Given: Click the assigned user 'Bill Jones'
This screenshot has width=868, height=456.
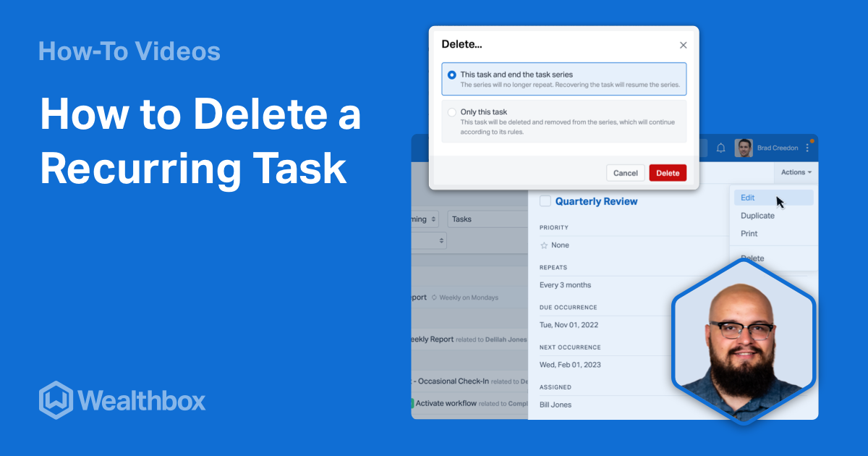Looking at the screenshot, I should click(556, 405).
